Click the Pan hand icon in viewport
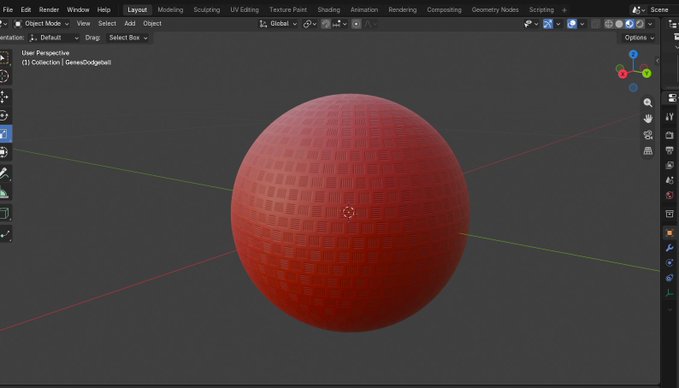679x388 pixels. click(x=648, y=119)
